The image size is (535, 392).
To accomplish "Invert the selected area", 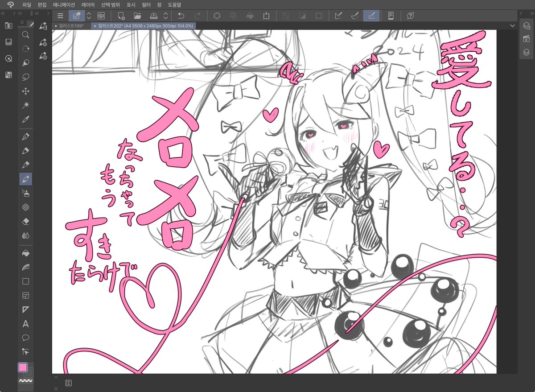I will pos(302,16).
